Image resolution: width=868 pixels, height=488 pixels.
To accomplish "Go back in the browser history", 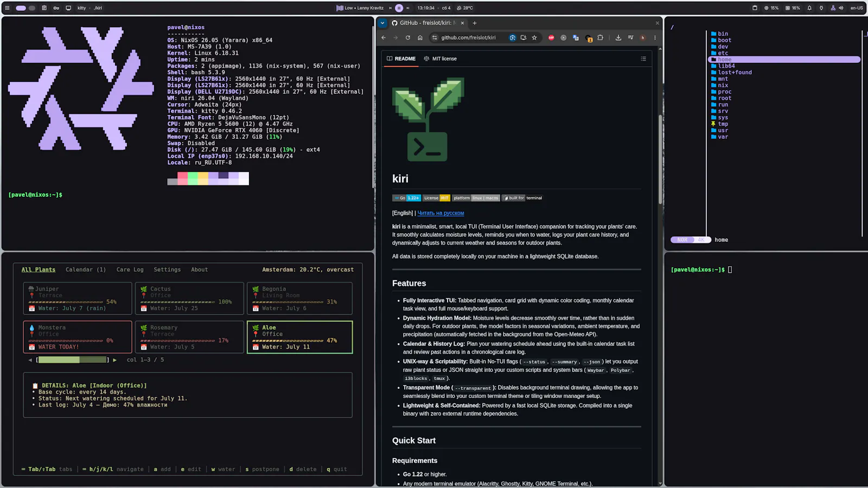I will 384,37.
